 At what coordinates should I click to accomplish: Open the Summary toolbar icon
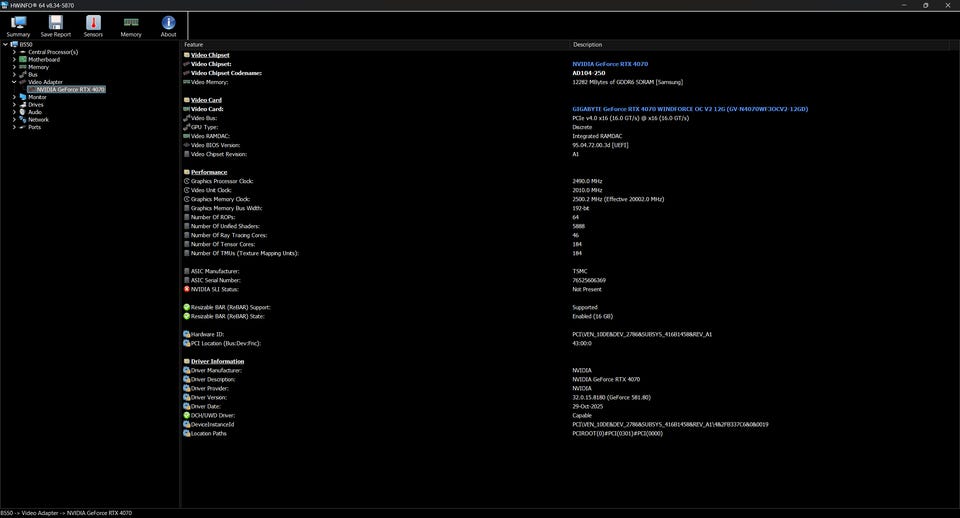tap(18, 23)
